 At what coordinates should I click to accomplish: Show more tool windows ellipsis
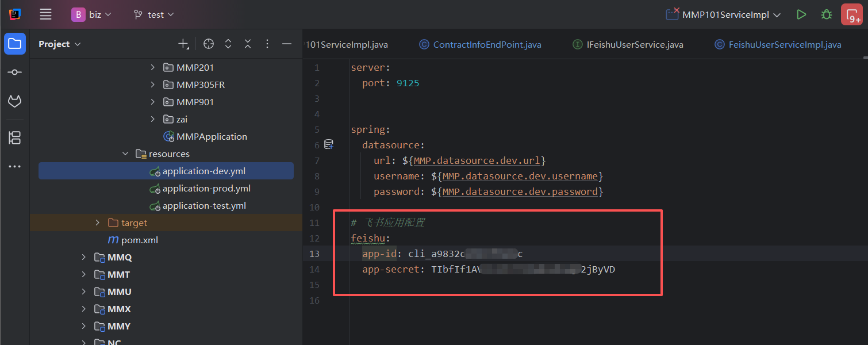tap(15, 167)
